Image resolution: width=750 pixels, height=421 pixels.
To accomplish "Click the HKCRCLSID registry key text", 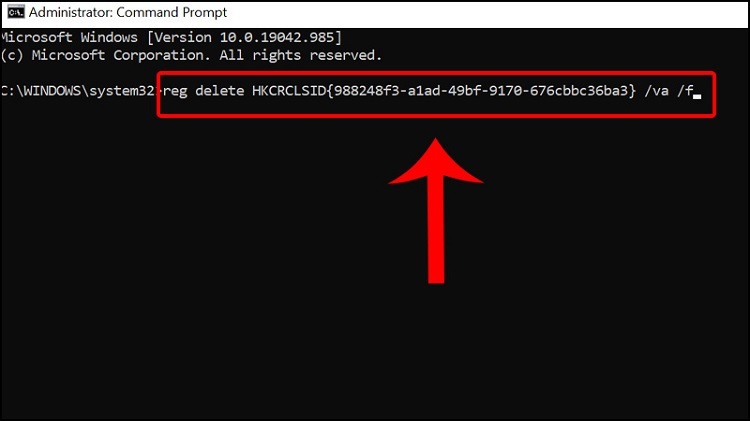I will (x=289, y=91).
